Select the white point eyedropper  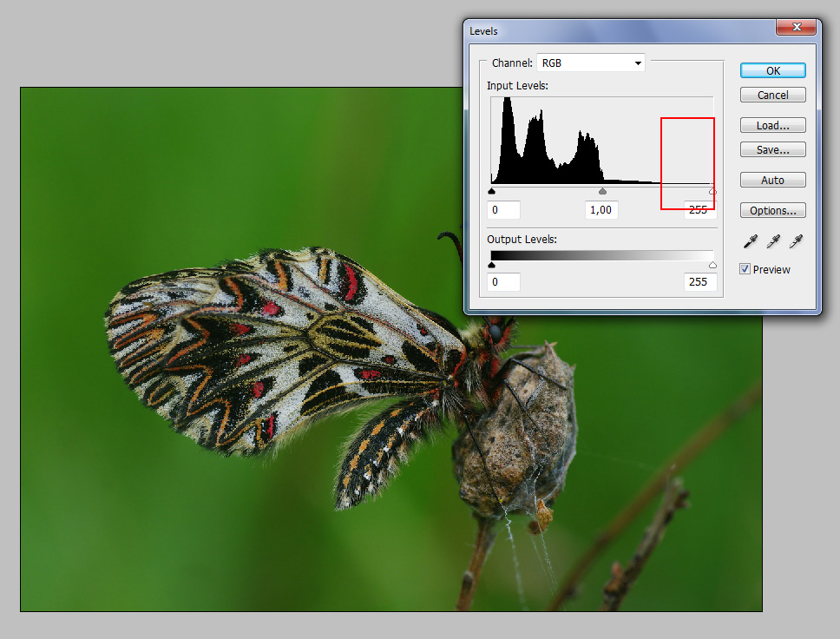pos(796,240)
